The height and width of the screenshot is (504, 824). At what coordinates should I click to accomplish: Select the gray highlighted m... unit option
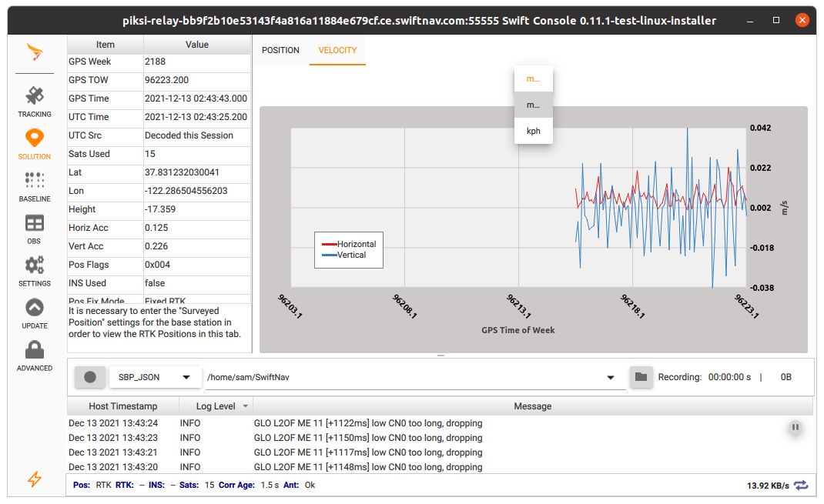pos(534,105)
